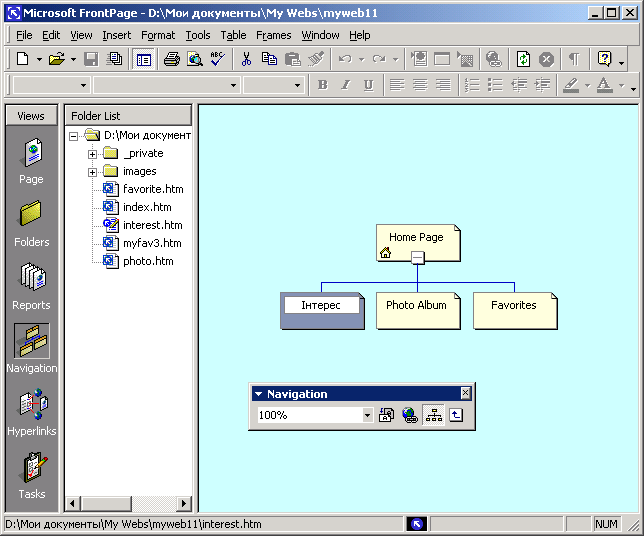
Task: Click the Stop toolbar icon
Action: [546, 59]
